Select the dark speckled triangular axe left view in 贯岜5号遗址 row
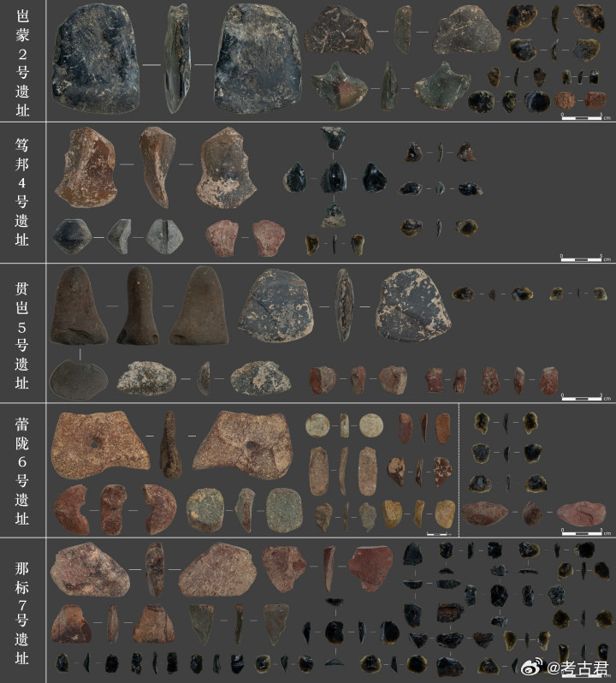Image resolution: width=616 pixels, height=683 pixels. pyautogui.click(x=276, y=306)
